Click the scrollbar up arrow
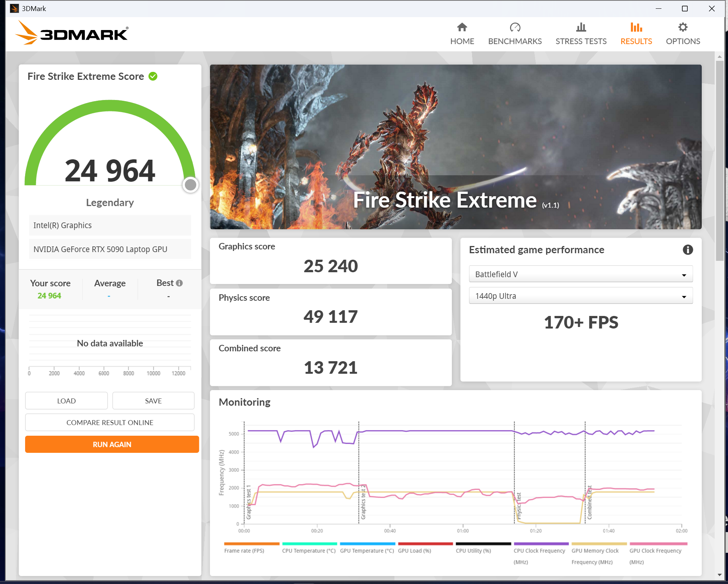This screenshot has width=728, height=584. (x=720, y=56)
